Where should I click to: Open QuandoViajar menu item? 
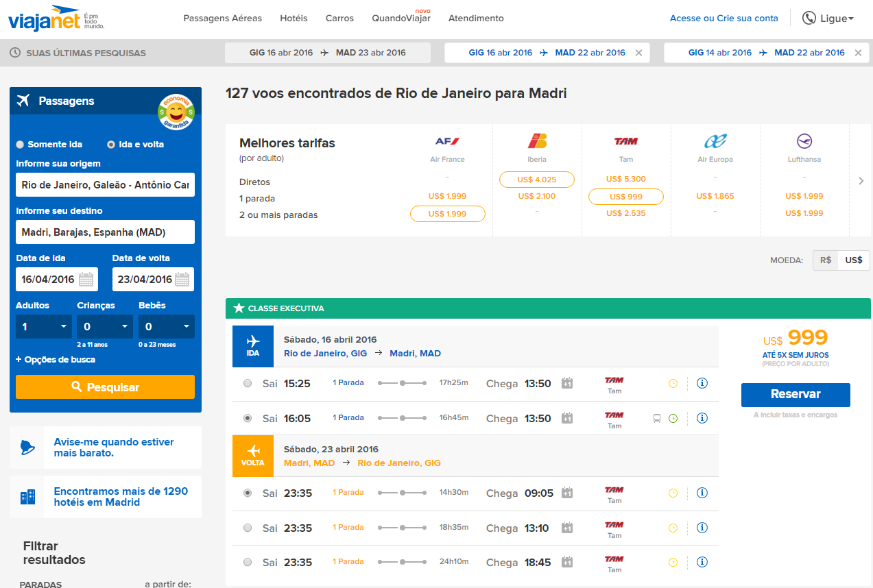(x=401, y=18)
